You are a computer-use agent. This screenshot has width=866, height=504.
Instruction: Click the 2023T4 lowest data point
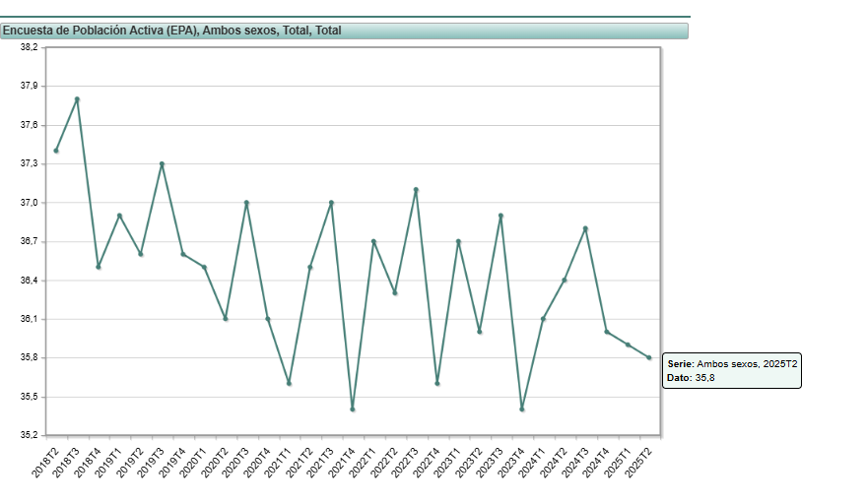click(x=522, y=409)
